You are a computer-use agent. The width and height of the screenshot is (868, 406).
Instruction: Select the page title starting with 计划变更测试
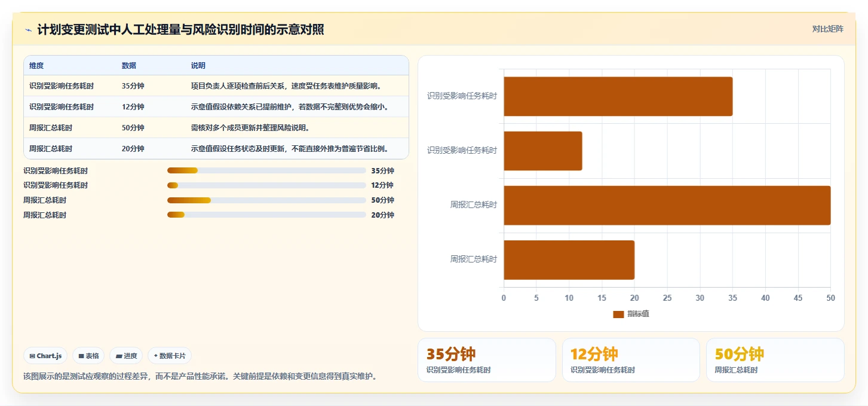pos(180,29)
